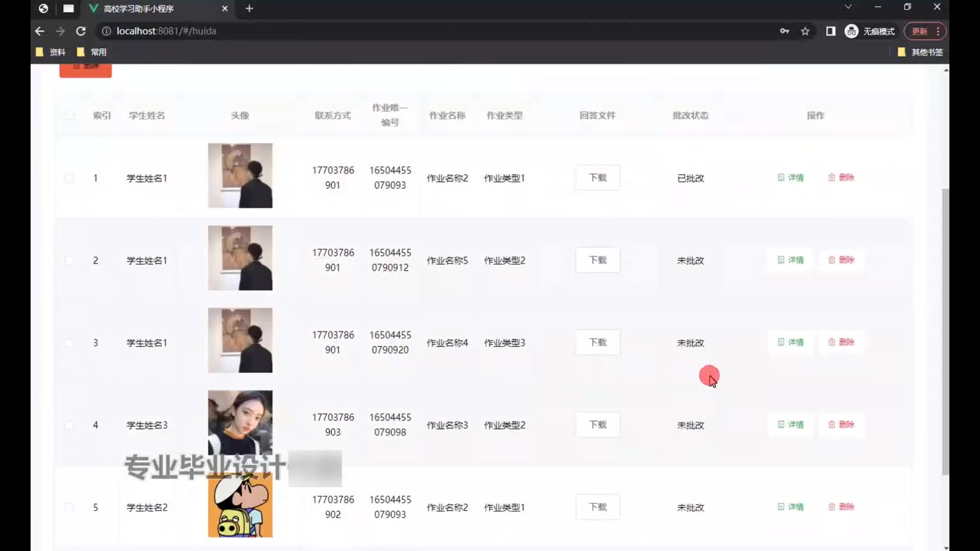Check the checkbox for row 1
Viewport: 980px width, 551px height.
pos(69,178)
